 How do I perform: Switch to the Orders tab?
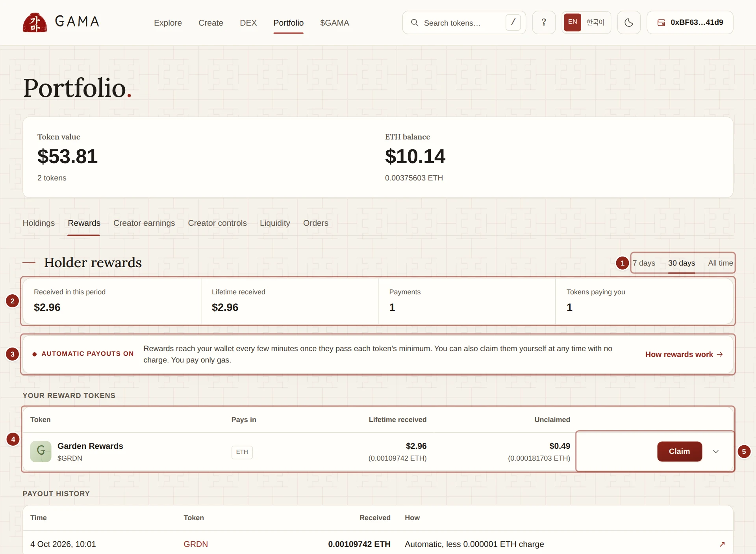point(316,223)
